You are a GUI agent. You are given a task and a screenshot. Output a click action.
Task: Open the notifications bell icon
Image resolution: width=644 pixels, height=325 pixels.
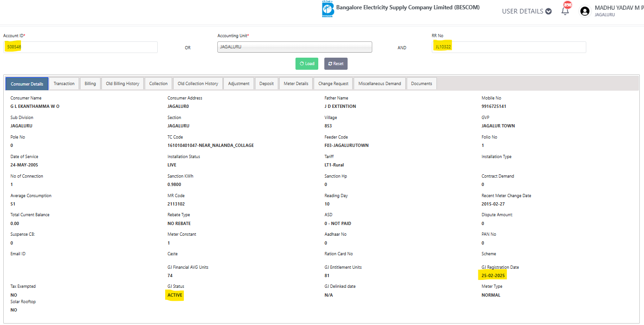click(565, 11)
